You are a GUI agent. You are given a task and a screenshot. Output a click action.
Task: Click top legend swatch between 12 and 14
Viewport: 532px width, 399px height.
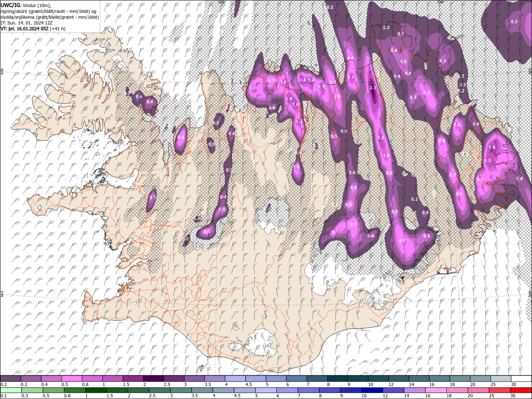click(398, 379)
